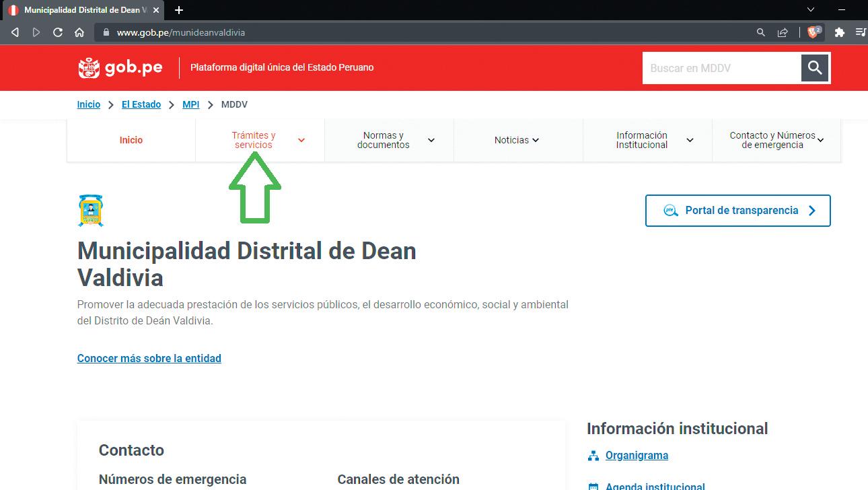Click the Agenda institucional calendar icon
The height and width of the screenshot is (490, 868).
(593, 487)
